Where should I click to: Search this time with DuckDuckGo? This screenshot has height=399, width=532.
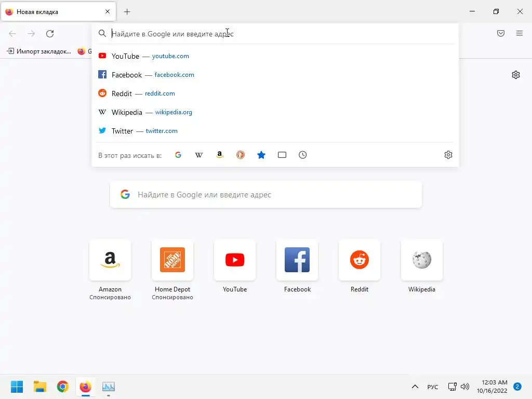click(241, 155)
